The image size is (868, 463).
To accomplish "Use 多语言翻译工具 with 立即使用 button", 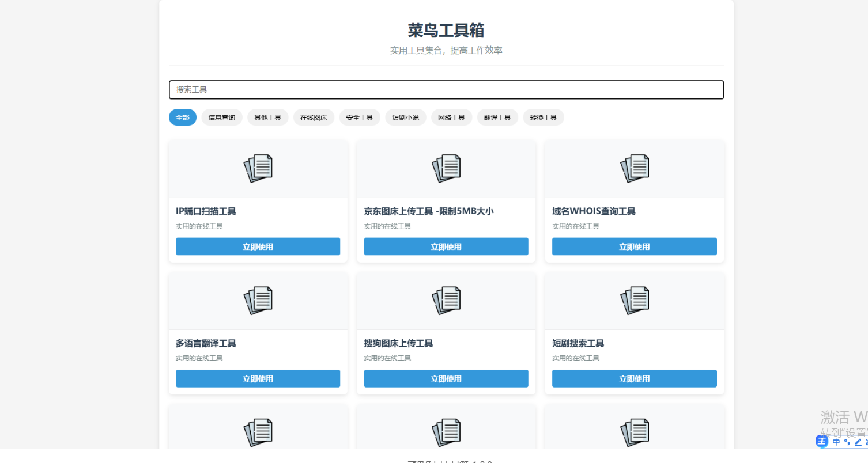I will [258, 378].
